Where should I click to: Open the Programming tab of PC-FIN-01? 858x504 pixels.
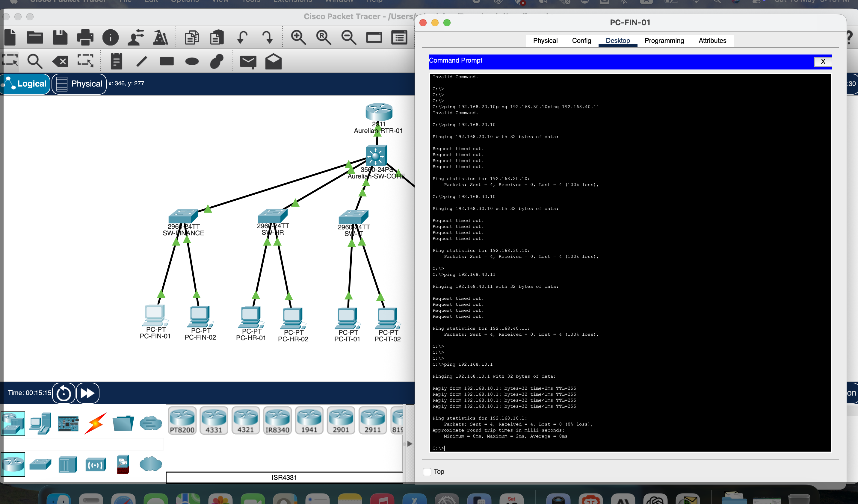tap(664, 40)
